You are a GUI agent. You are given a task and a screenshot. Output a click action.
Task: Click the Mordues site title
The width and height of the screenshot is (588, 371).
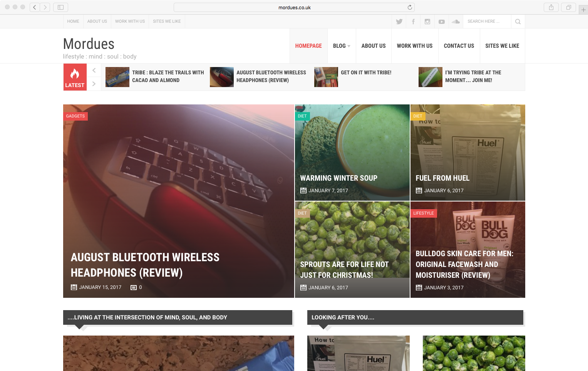(x=89, y=44)
